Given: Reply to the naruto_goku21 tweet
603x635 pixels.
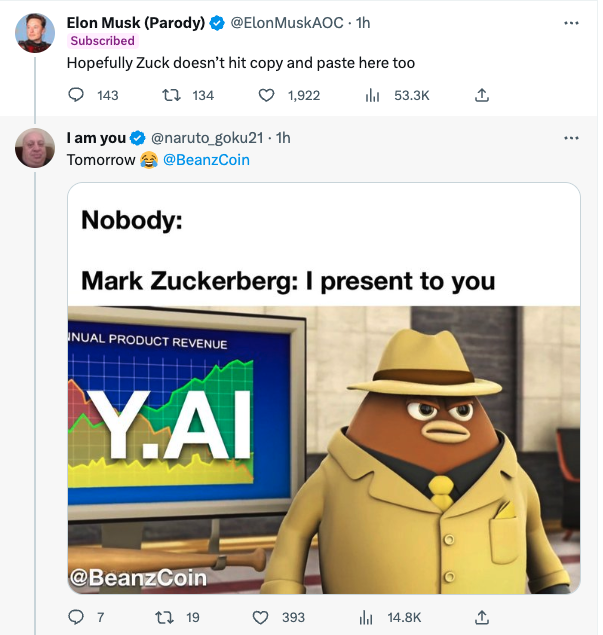Looking at the screenshot, I should click(77, 617).
